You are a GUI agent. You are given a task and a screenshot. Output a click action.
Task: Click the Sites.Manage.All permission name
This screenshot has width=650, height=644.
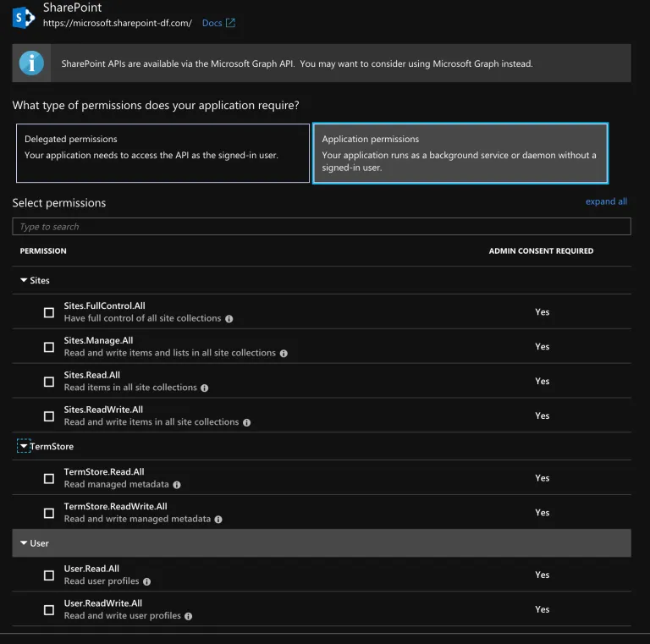[x=98, y=340]
